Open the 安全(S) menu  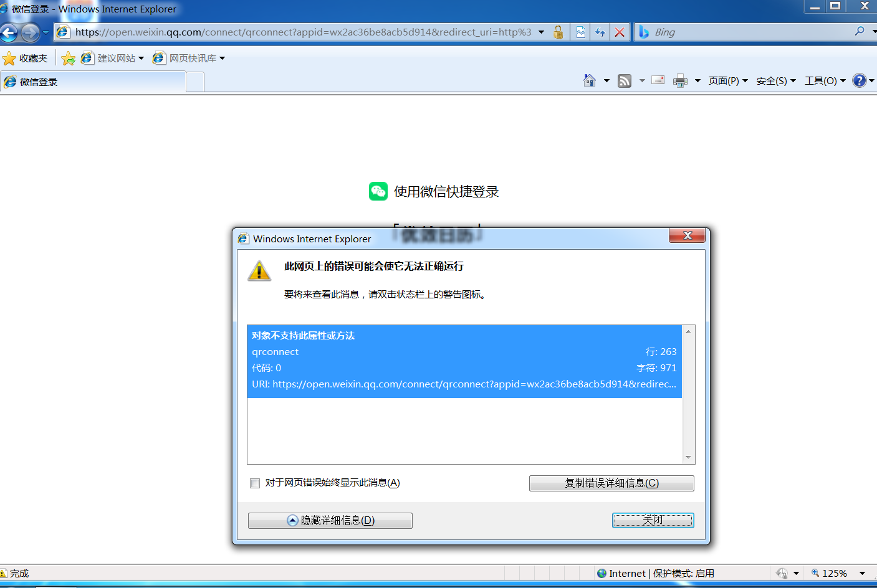coord(776,80)
